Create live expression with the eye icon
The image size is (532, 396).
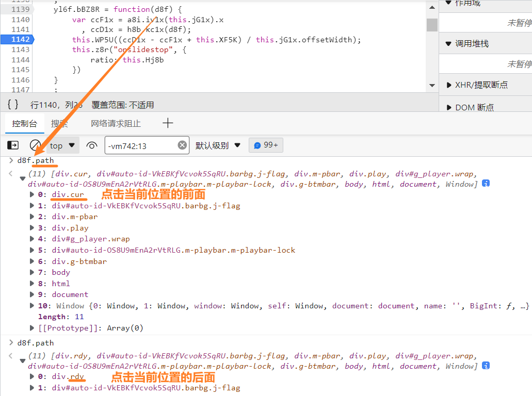coord(92,145)
